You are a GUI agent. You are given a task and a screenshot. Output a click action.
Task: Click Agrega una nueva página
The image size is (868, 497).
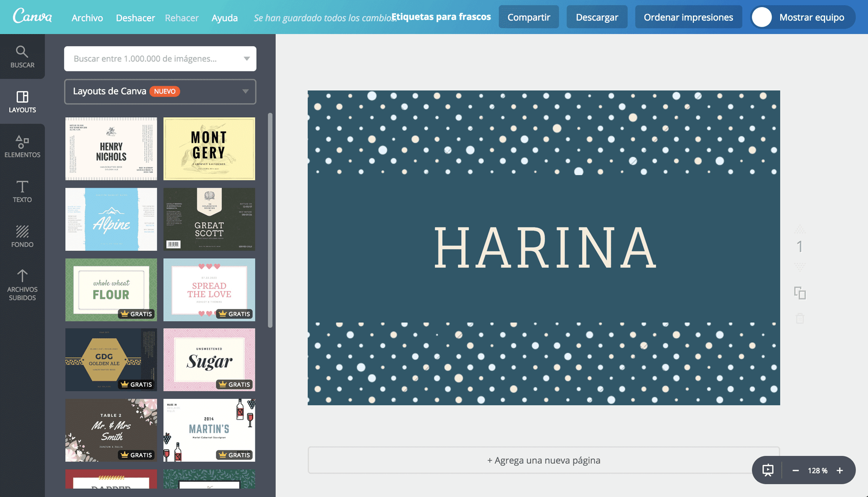544,460
